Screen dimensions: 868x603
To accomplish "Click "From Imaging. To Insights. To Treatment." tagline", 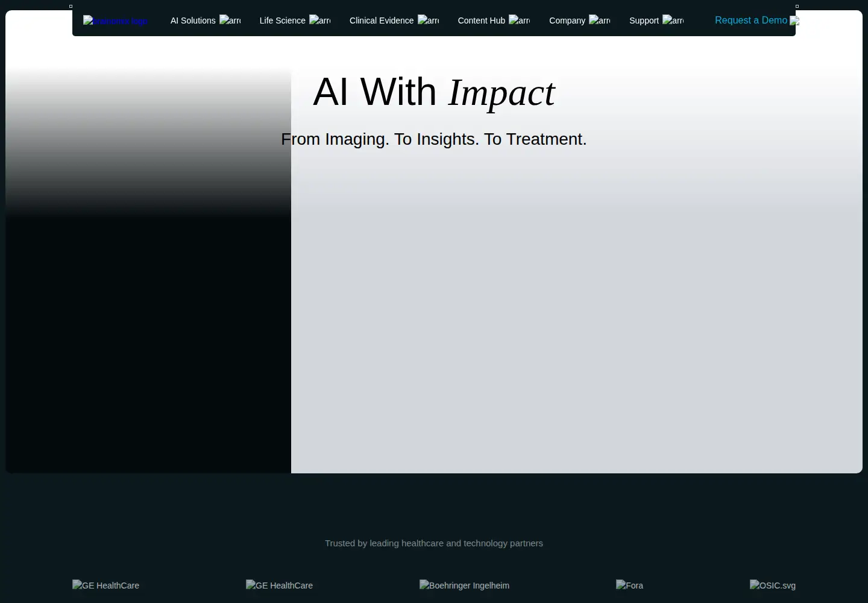I will coord(434,139).
